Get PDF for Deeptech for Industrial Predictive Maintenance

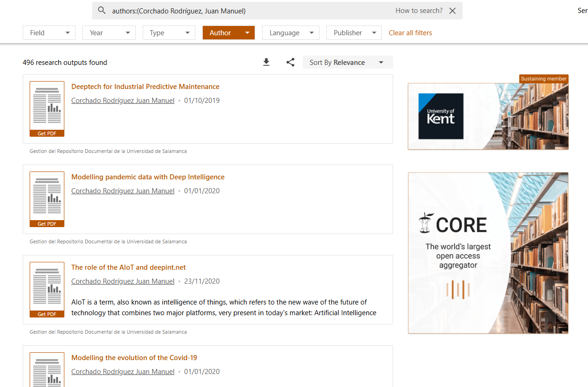[47, 133]
